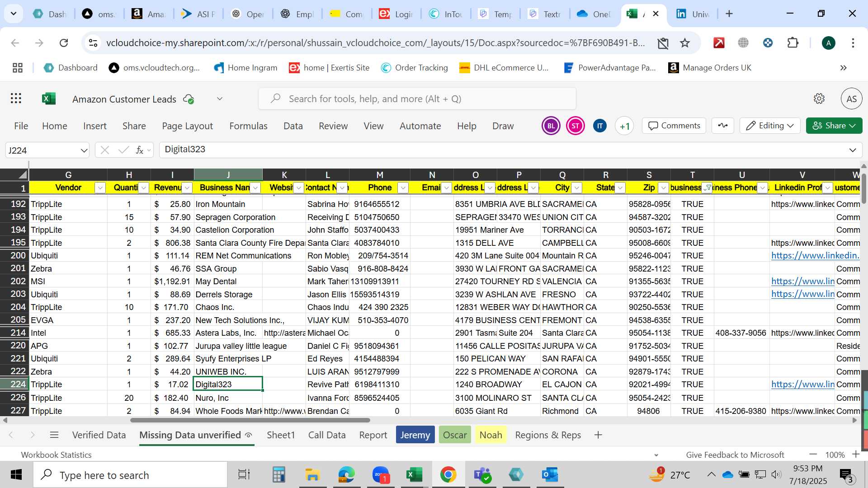
Task: Click the horizontal scrollbar thumb
Action: point(250,421)
